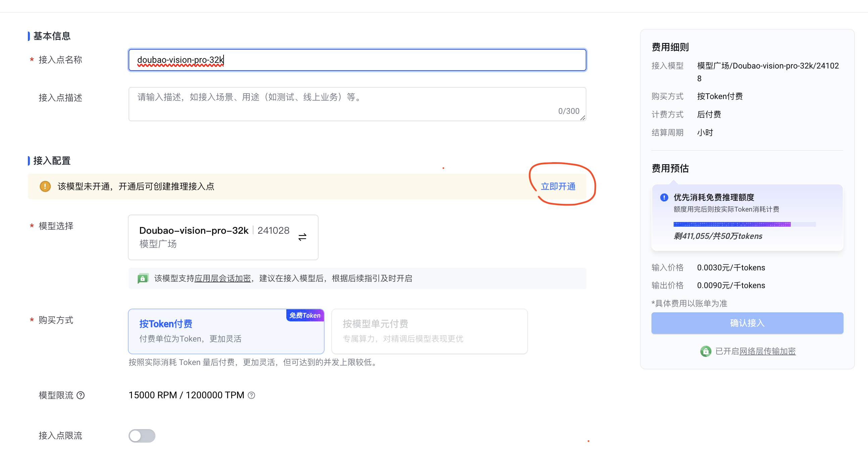Viewport: 868px width, 450px height.
Task: Click the 免费Token badge
Action: 305,315
